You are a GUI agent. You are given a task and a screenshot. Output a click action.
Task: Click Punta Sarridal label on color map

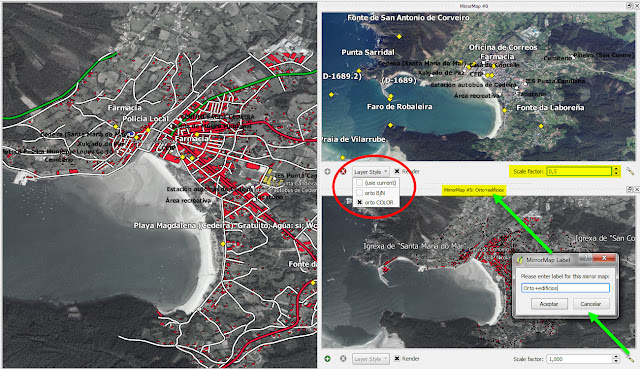[368, 52]
